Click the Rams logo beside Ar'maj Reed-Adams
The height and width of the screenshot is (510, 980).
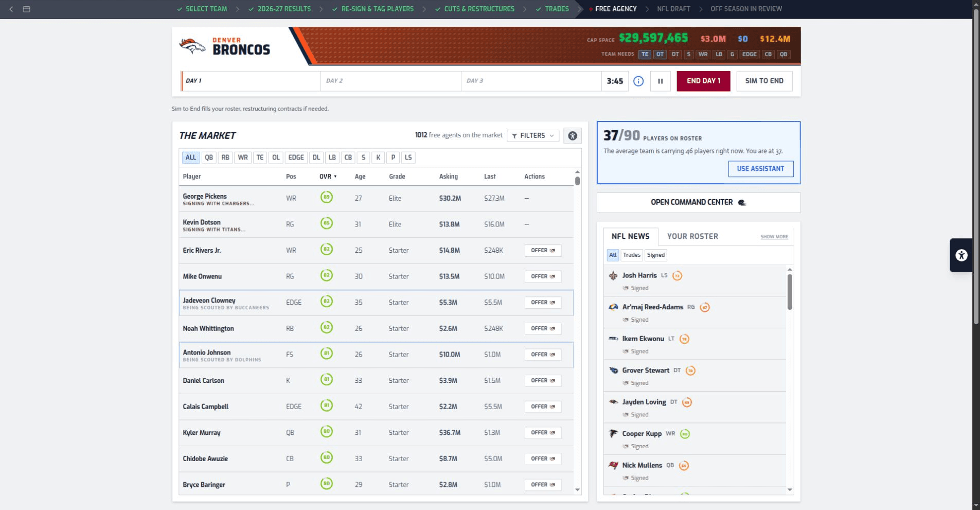pos(613,307)
